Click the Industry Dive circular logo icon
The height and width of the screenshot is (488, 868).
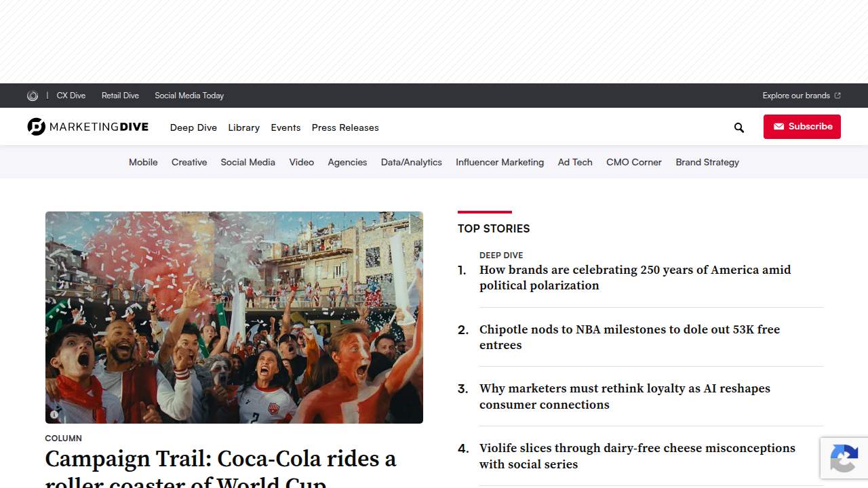coord(33,96)
